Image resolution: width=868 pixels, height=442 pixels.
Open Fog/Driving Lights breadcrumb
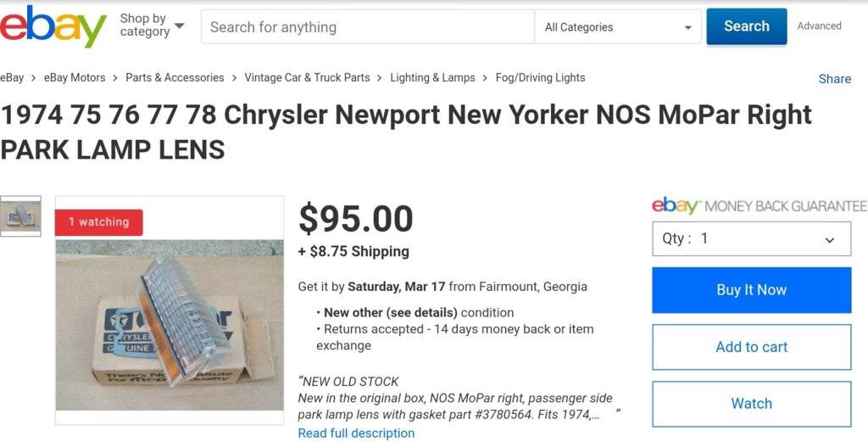[x=540, y=77]
